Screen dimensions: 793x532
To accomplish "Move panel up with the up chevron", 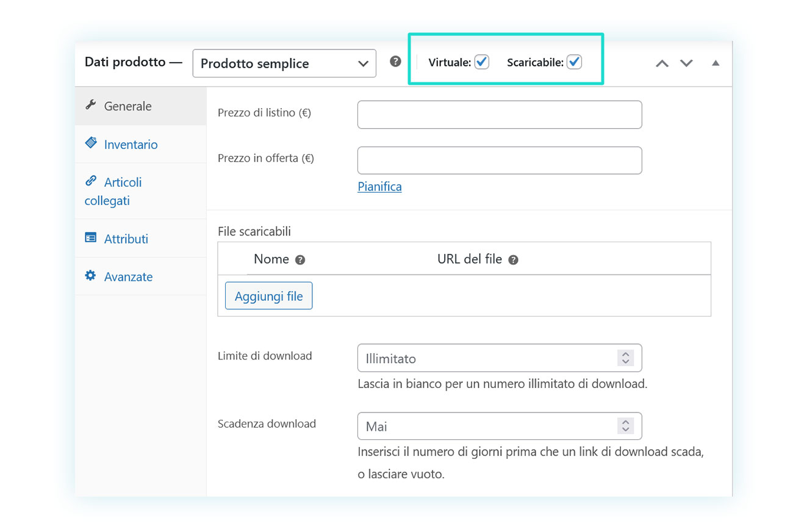I will coord(662,63).
